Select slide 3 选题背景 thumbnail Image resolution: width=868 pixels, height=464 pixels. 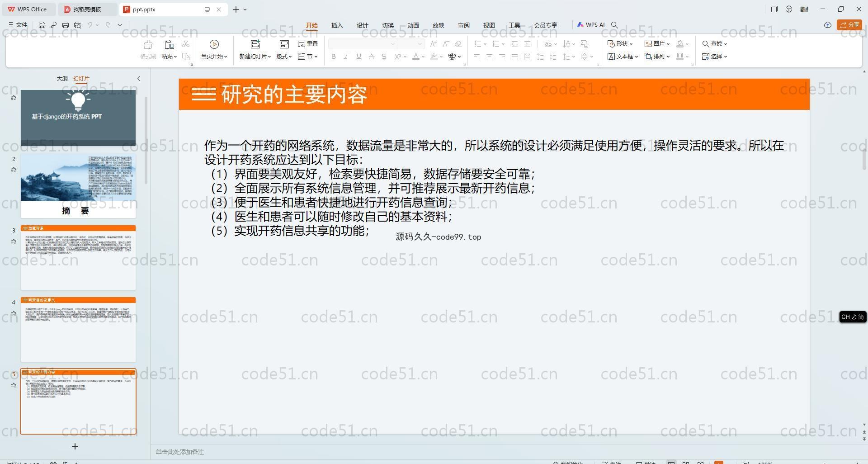click(x=78, y=258)
